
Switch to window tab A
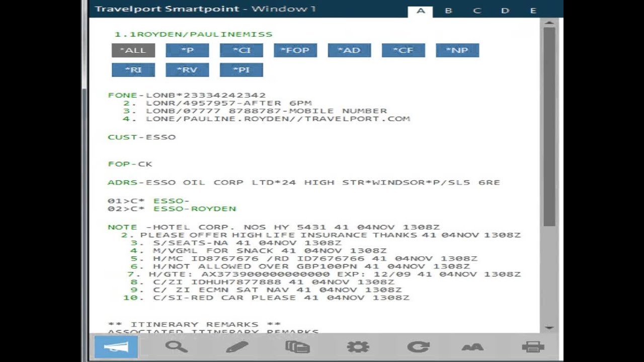pyautogui.click(x=421, y=11)
